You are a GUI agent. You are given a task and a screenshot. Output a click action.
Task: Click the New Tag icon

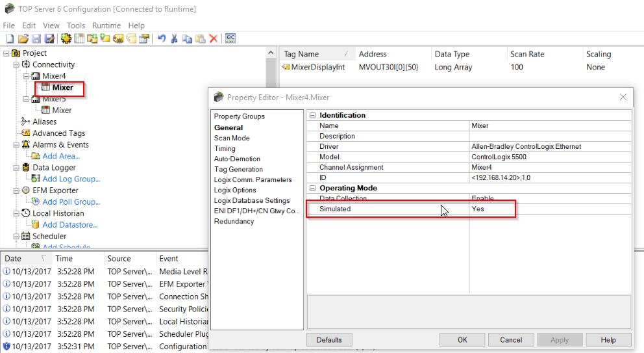[105, 38]
